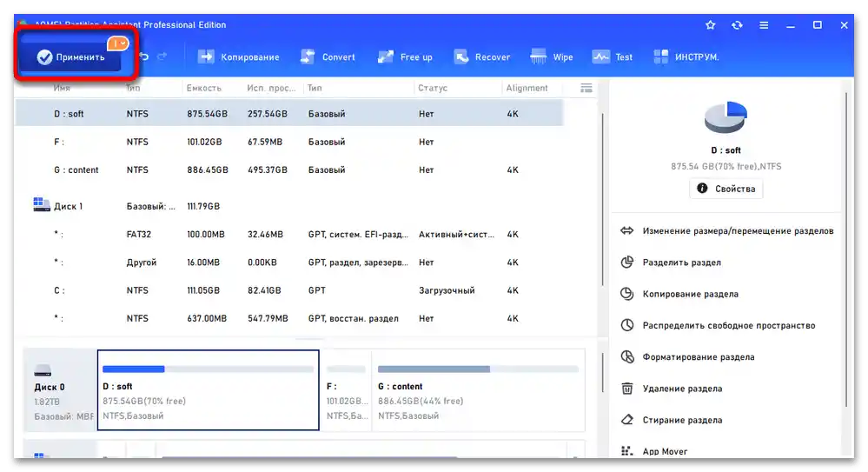Select the Диск 1 disk row

point(289,206)
